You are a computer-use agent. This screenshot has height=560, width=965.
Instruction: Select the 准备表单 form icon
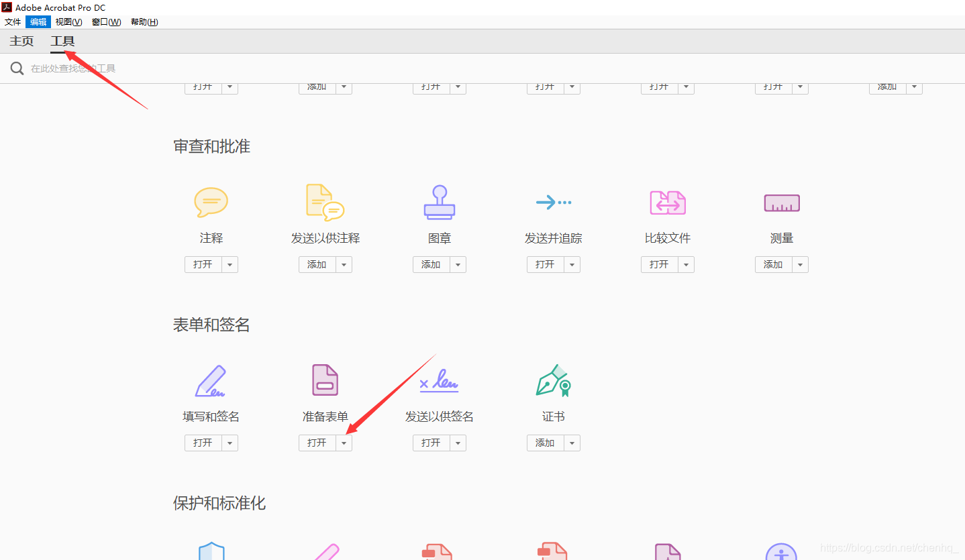[325, 380]
